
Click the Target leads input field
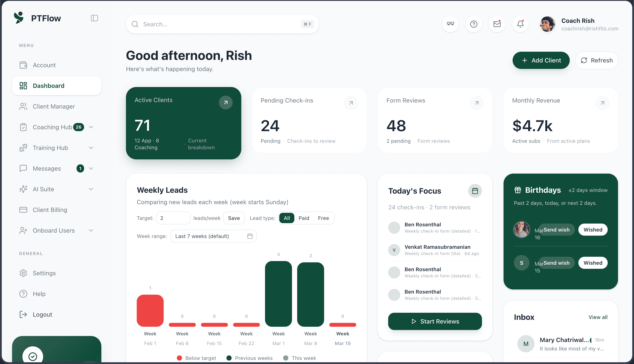(x=173, y=218)
